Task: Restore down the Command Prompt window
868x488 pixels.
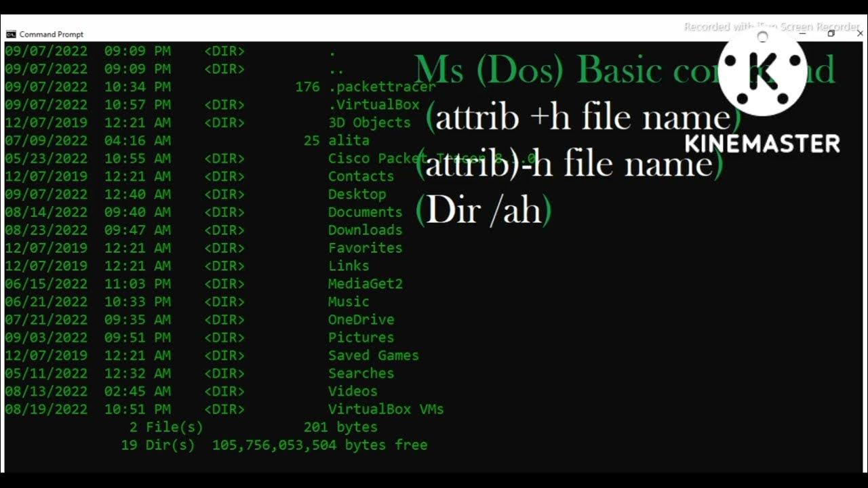Action: (x=831, y=34)
